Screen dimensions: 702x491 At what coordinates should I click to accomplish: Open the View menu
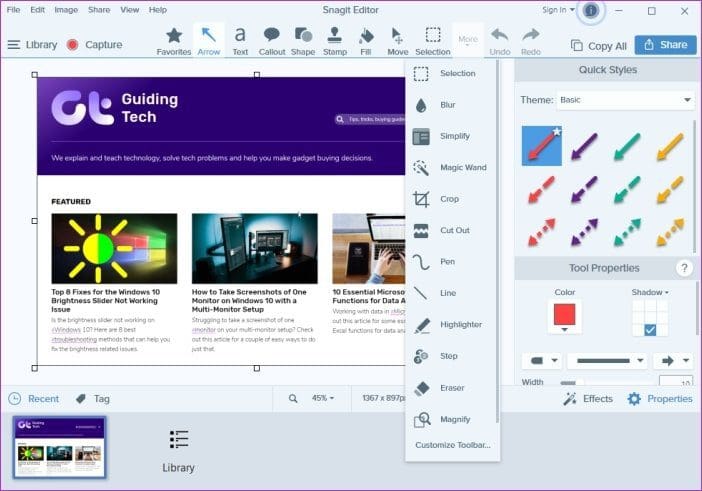(x=130, y=9)
